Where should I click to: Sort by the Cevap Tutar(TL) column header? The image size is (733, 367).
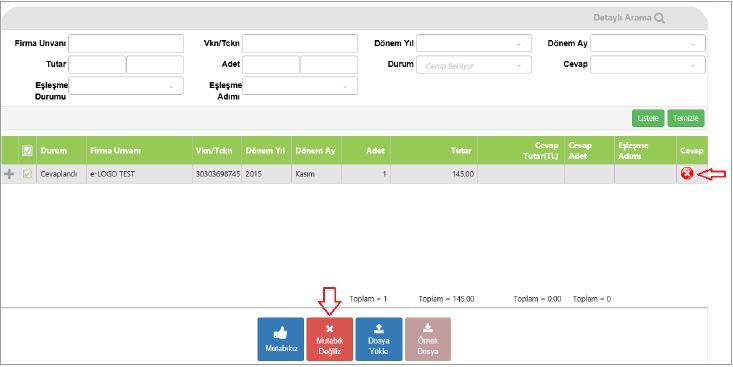point(521,151)
